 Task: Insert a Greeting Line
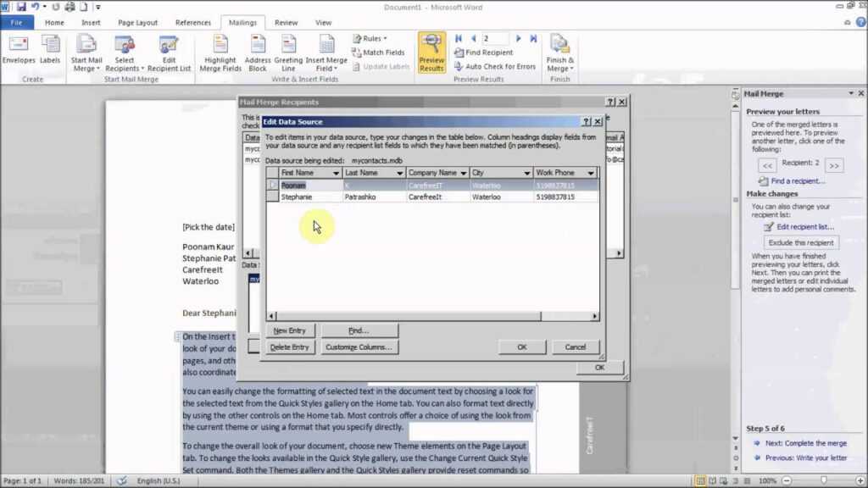(288, 52)
